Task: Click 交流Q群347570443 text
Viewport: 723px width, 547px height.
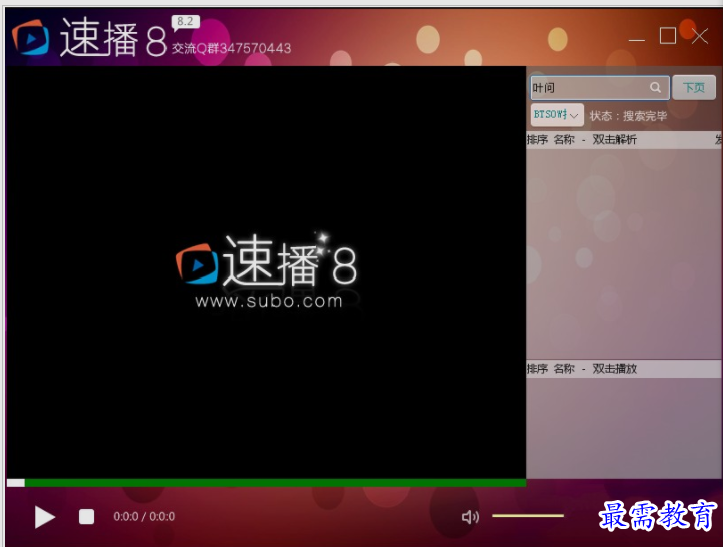Action: click(231, 48)
